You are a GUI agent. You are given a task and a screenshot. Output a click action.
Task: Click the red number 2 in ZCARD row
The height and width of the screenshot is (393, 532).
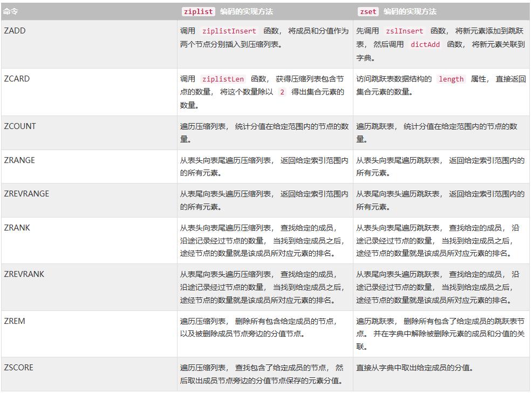click(282, 92)
